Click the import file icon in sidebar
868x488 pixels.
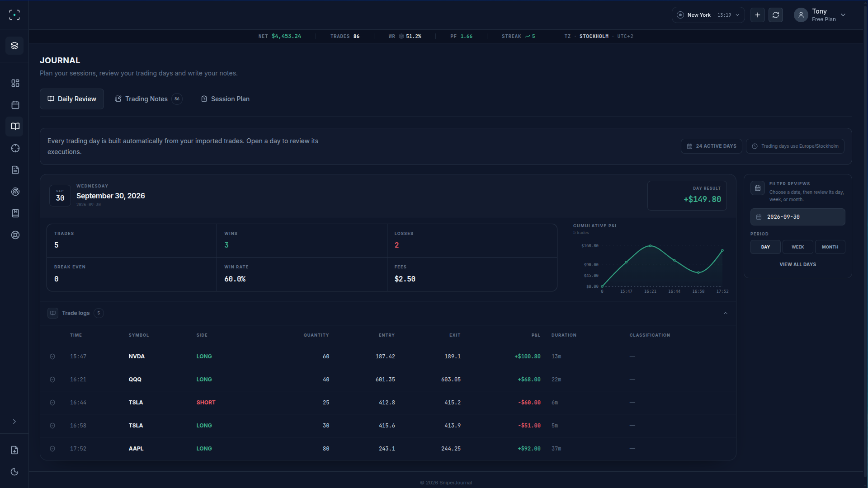(x=14, y=450)
